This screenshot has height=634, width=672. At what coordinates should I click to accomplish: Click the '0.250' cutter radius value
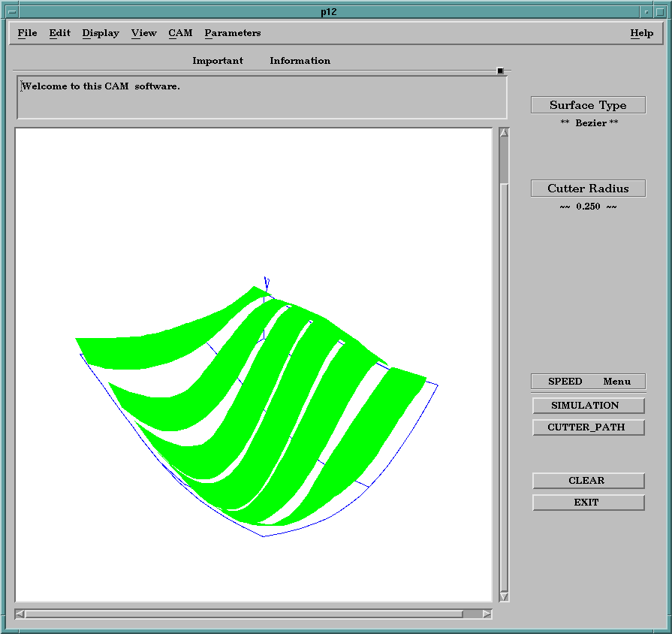pyautogui.click(x=588, y=207)
